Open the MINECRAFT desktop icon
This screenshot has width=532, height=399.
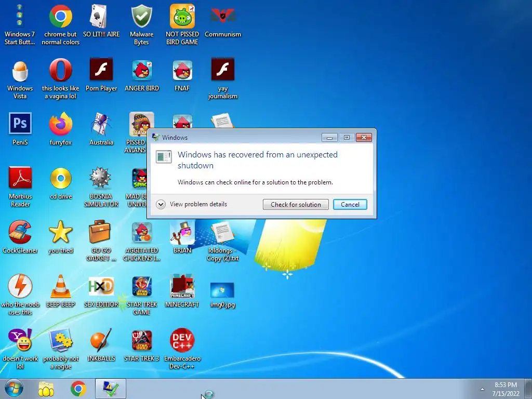(x=182, y=291)
